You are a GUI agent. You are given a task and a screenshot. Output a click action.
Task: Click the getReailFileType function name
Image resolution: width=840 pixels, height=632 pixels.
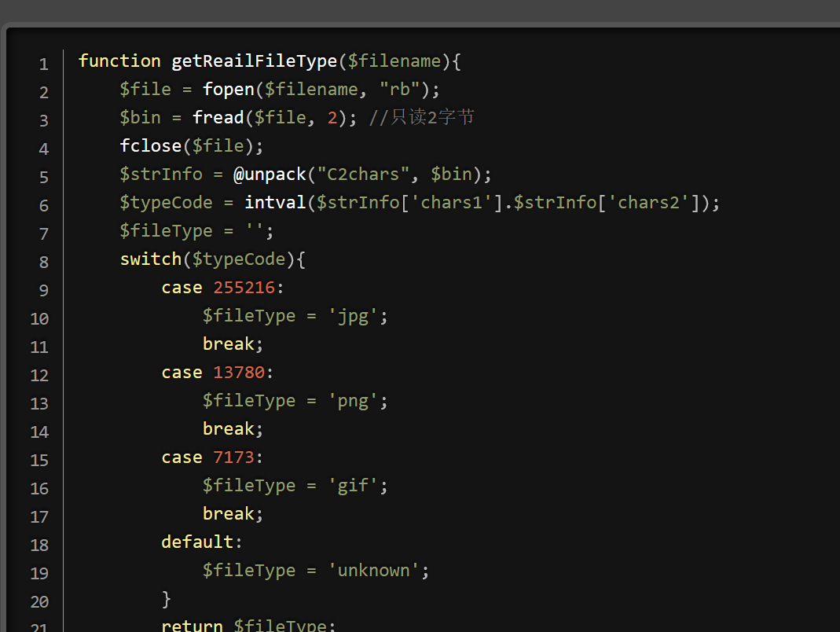254,61
